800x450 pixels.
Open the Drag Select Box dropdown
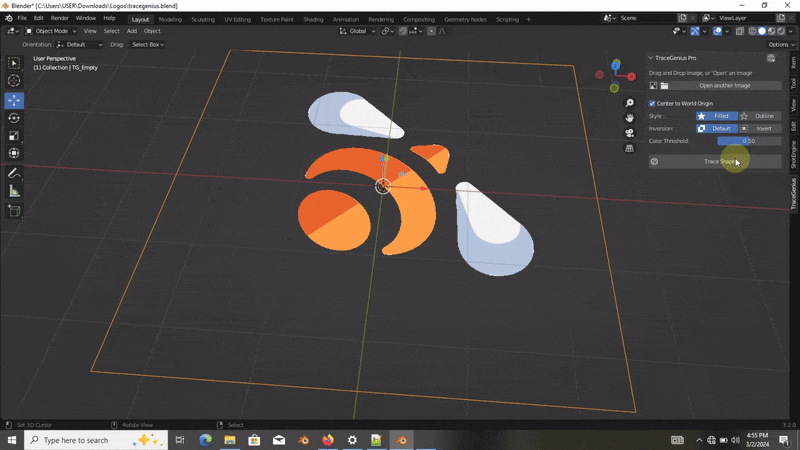pos(147,44)
